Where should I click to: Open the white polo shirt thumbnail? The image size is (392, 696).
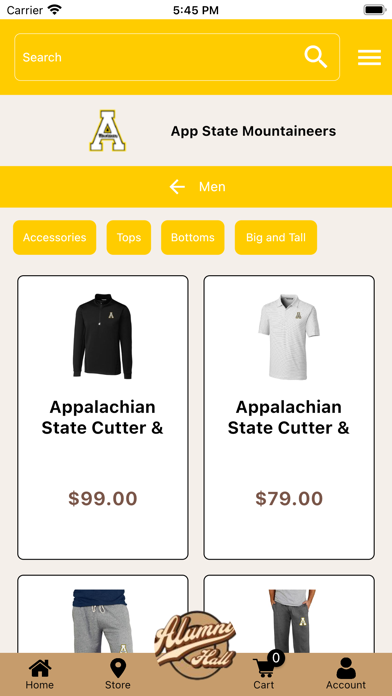[289, 336]
